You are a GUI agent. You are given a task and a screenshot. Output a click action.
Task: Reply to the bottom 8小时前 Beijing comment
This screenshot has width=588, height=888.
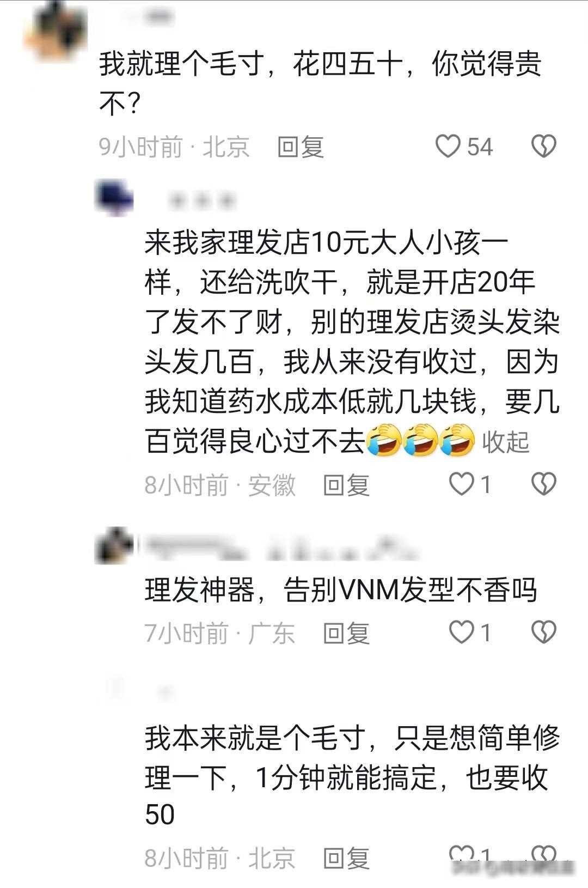[x=346, y=858]
